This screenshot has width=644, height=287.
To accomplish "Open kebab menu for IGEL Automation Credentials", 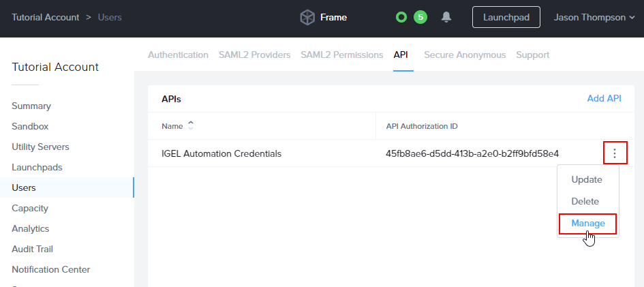I will point(615,153).
